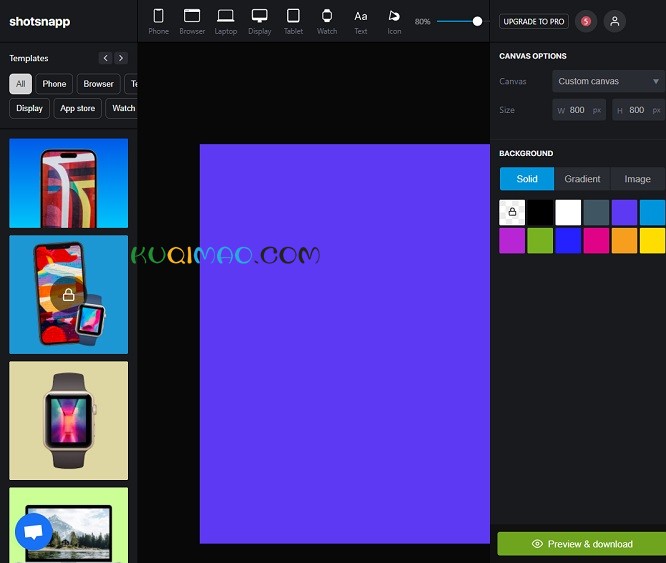Screen dimensions: 666x563
Task: Select the magenta-violet background swatch
Action: coord(512,241)
